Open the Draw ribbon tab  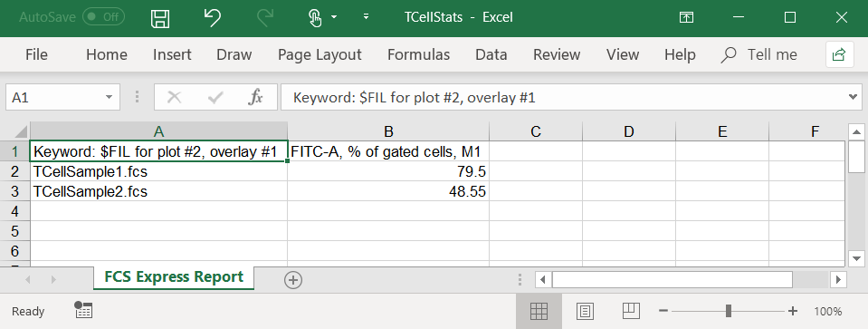click(234, 54)
